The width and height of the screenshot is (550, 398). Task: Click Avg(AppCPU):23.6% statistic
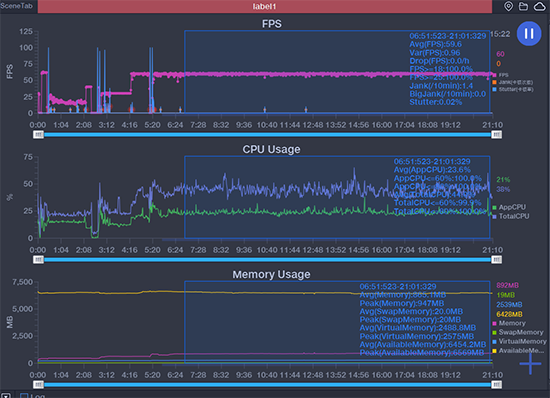pyautogui.click(x=432, y=170)
